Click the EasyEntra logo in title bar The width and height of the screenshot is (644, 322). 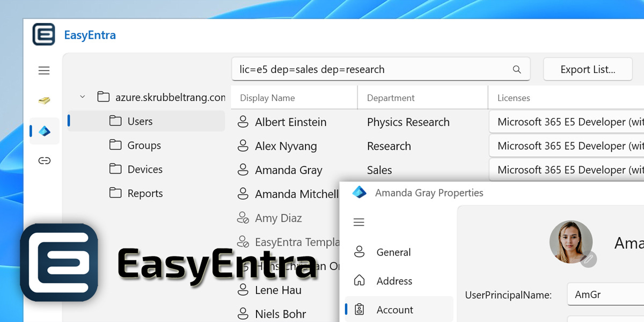pos(43,35)
